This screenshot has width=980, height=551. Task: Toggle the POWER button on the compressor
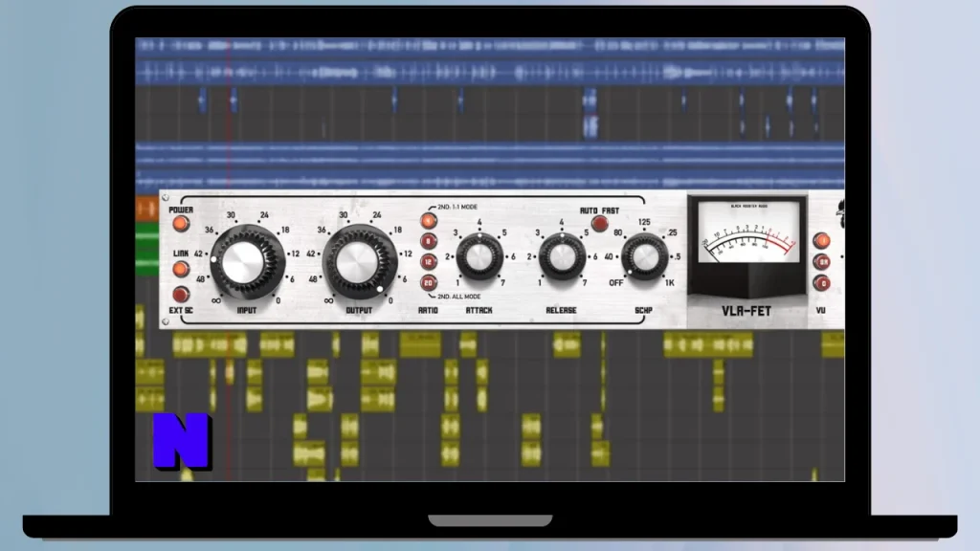pos(181,223)
